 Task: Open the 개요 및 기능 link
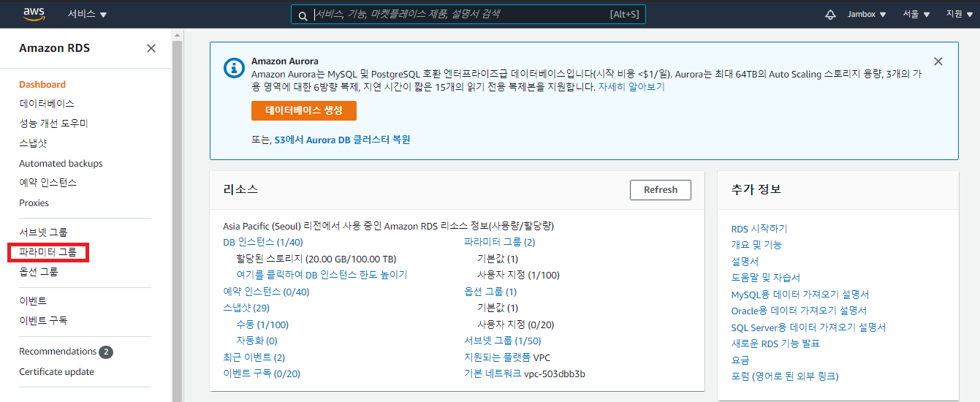click(x=756, y=245)
